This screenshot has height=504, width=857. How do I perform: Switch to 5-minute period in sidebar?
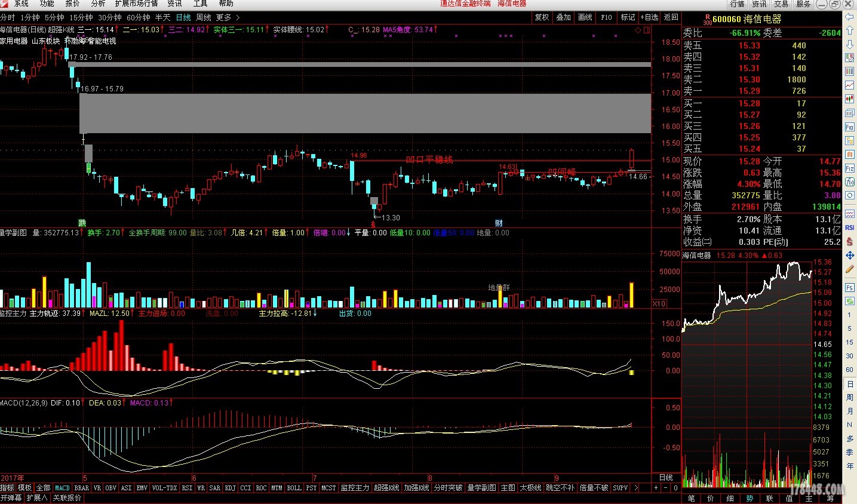pos(849,328)
